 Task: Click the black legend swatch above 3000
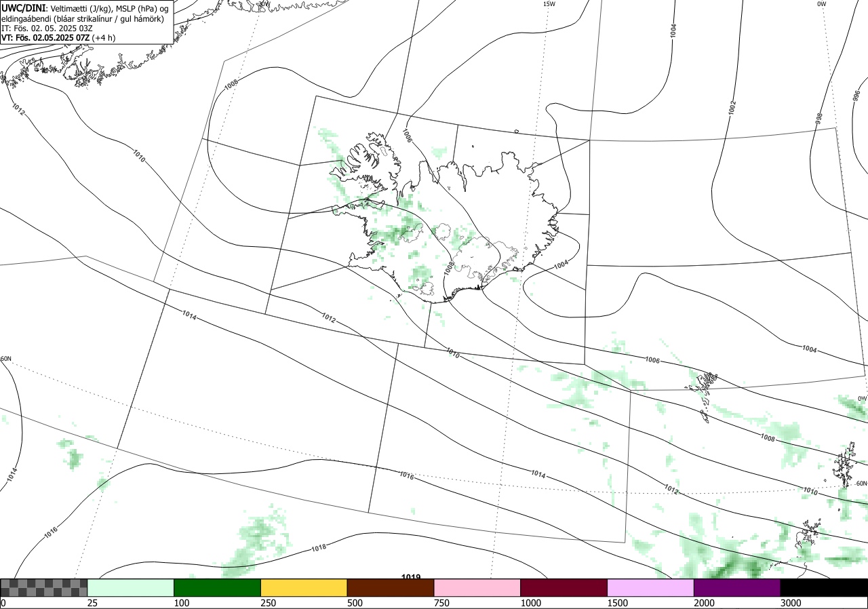pyautogui.click(x=824, y=587)
